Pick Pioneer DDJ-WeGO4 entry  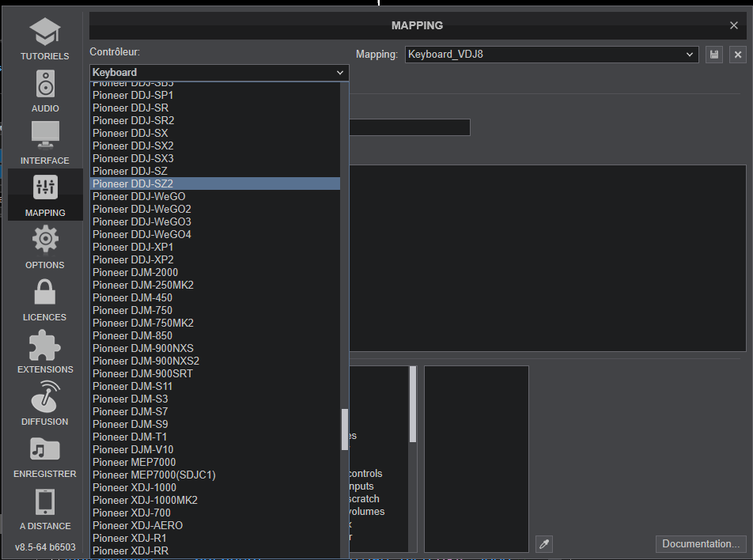click(x=214, y=234)
